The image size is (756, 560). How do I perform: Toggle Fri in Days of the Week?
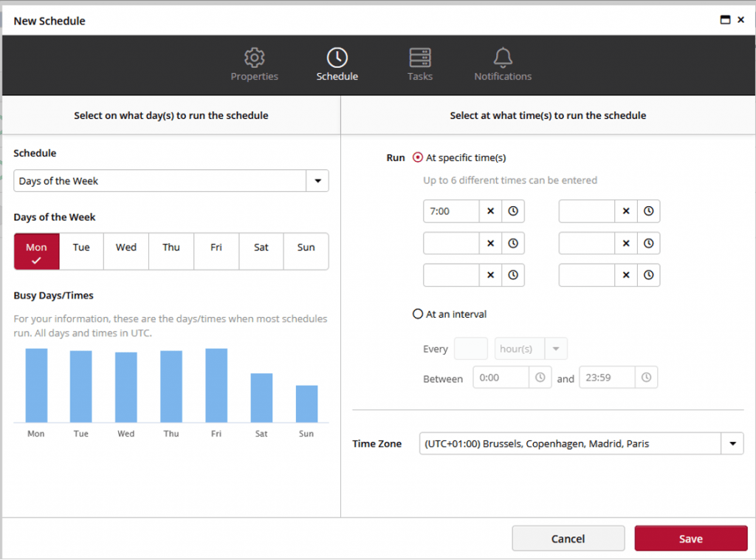pyautogui.click(x=216, y=252)
